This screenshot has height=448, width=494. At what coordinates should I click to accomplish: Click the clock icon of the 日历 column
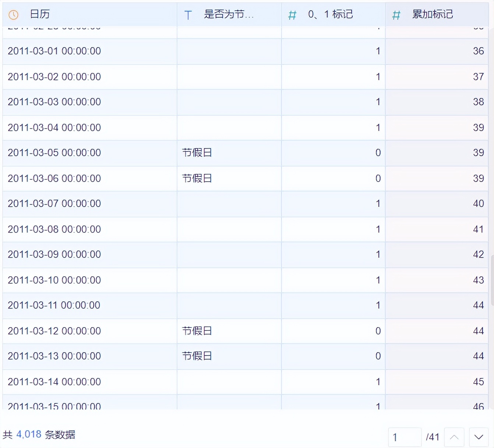click(13, 15)
